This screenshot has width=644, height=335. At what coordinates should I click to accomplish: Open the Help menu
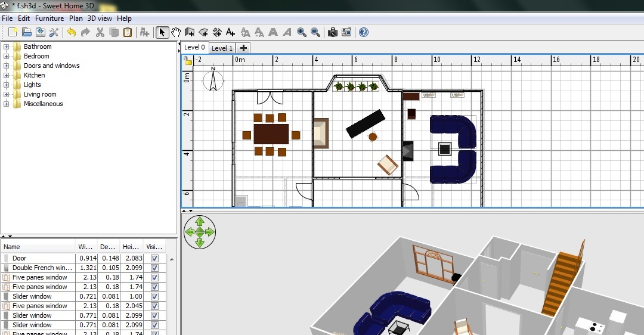124,18
